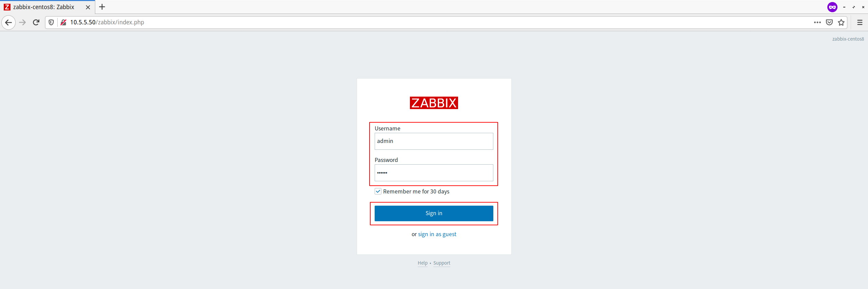Click the insecure connection padlock icon
Viewport: 868px width, 289px height.
click(x=63, y=22)
